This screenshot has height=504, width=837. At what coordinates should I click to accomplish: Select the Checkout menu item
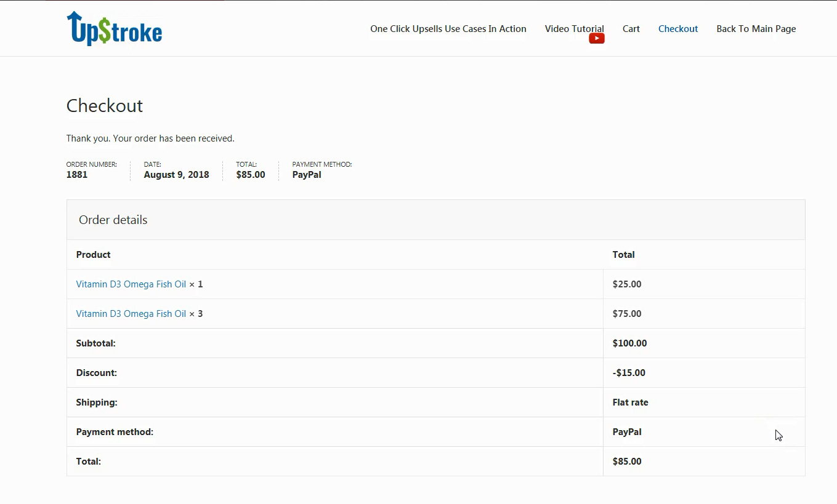point(677,29)
